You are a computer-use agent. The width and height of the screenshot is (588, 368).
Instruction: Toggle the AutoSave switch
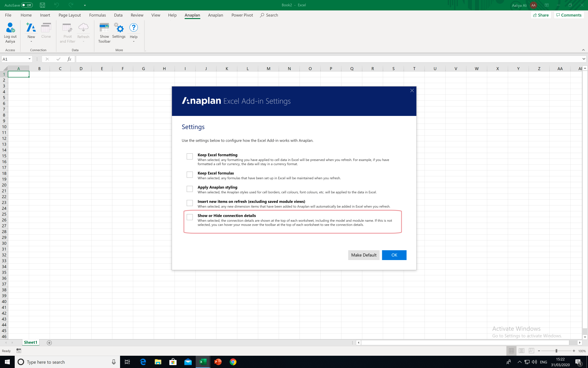(x=27, y=5)
